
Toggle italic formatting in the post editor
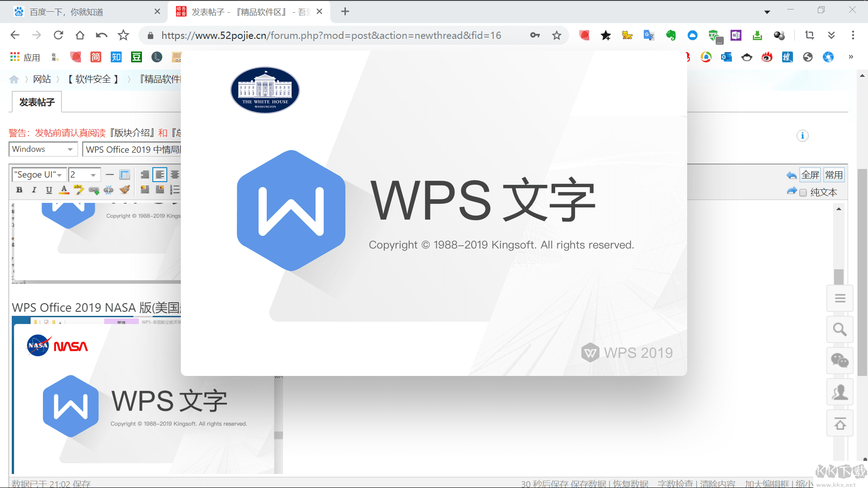(x=34, y=190)
